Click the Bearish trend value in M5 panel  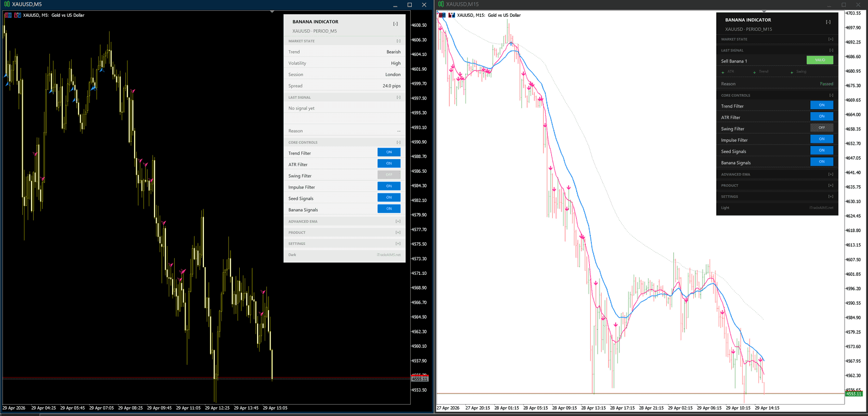point(393,52)
